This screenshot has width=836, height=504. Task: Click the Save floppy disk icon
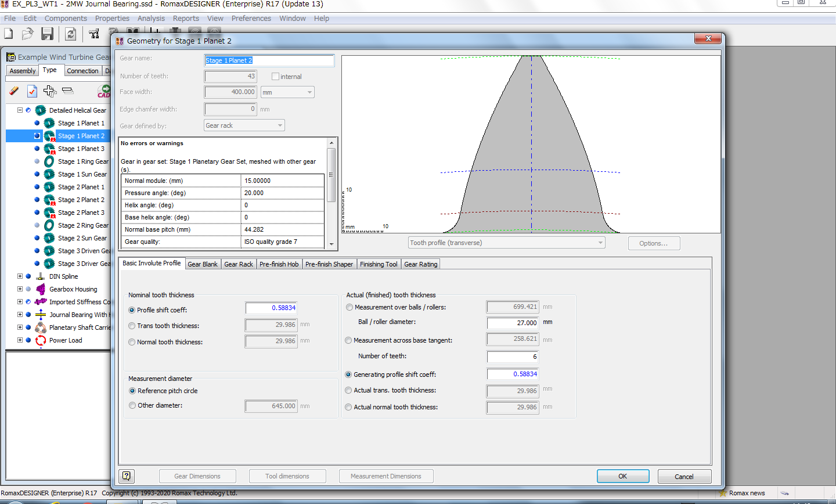point(47,34)
